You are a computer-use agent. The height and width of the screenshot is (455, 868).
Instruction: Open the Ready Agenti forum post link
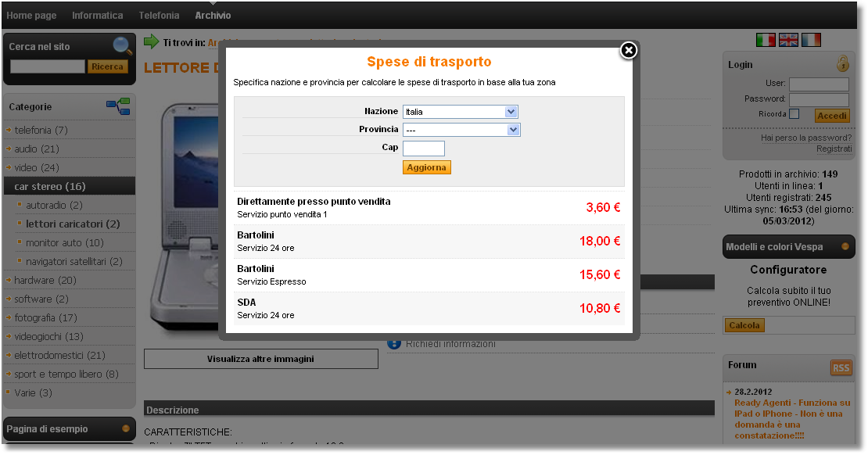(791, 419)
